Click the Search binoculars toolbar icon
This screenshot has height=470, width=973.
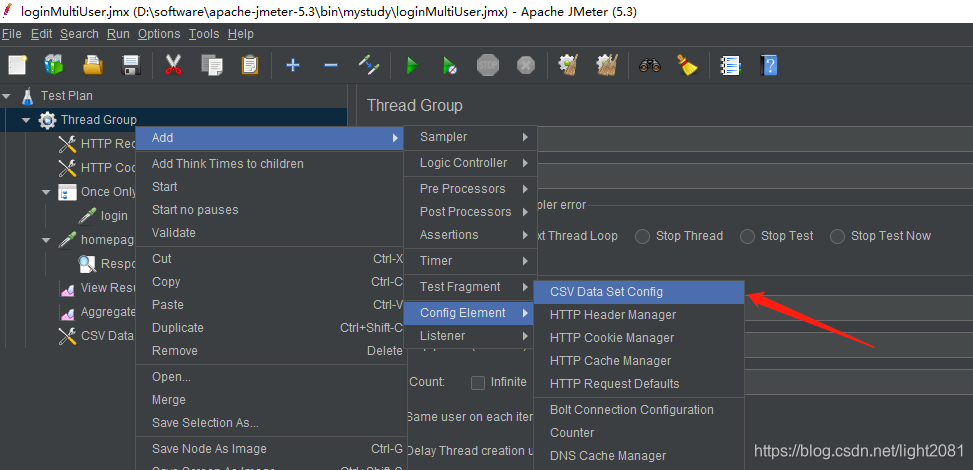tap(650, 65)
